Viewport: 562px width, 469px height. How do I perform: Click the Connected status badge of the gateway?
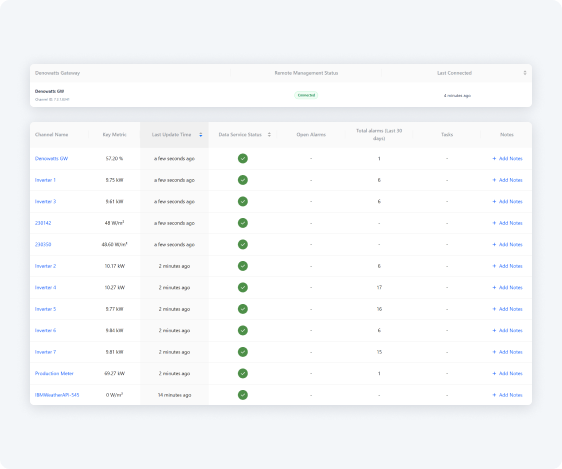(x=306, y=95)
